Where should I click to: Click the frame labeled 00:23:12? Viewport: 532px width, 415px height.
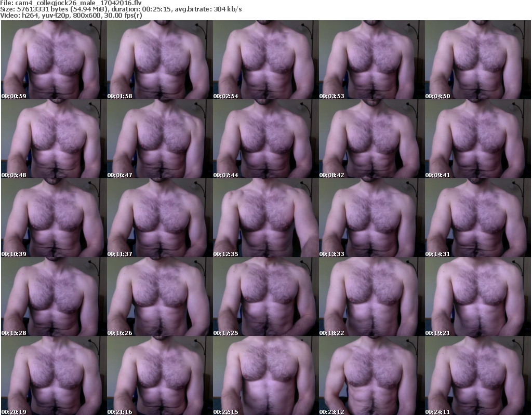(x=372, y=376)
